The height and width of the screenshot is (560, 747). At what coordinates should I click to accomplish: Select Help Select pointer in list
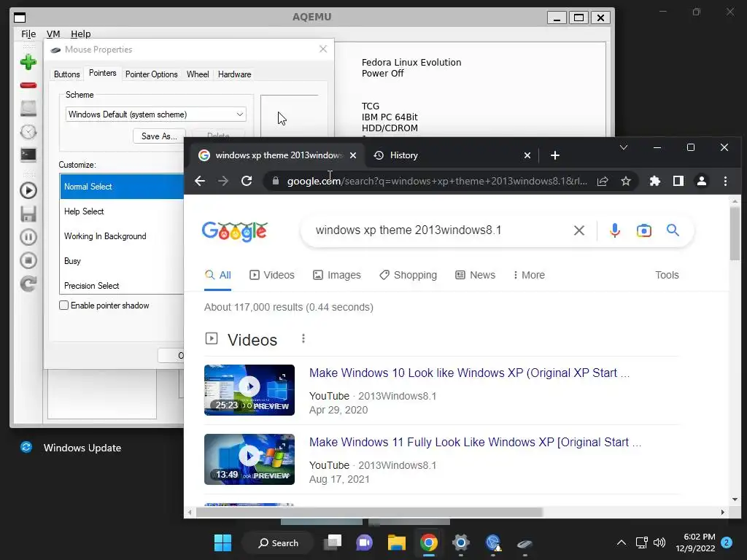click(x=122, y=211)
